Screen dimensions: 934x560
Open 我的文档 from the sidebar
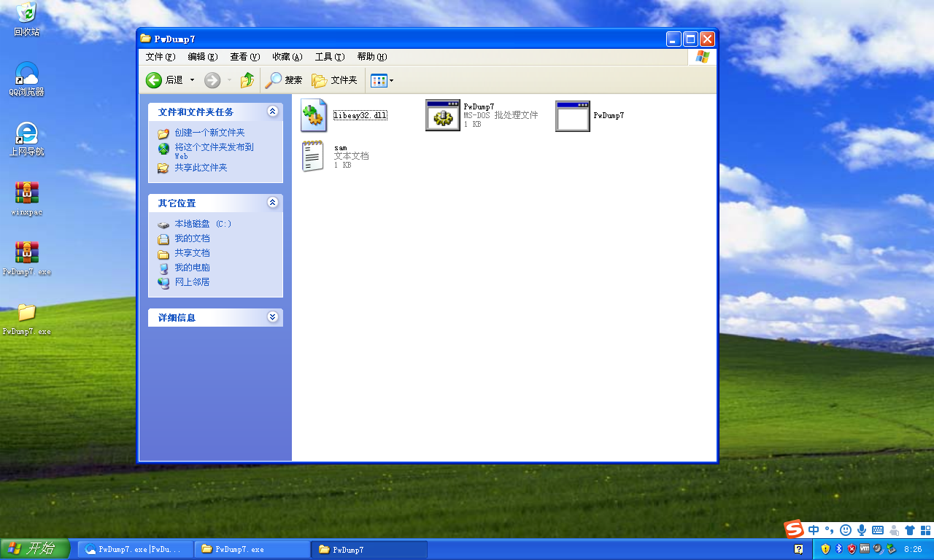point(192,238)
